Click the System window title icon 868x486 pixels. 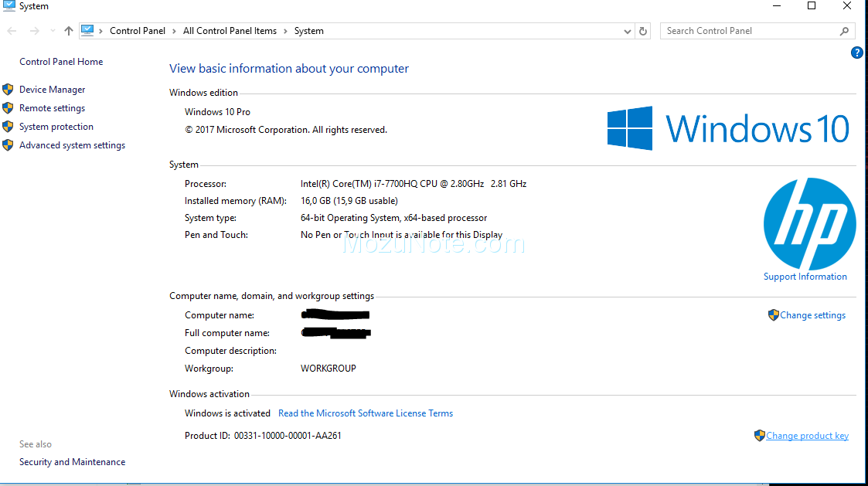tap(9, 5)
